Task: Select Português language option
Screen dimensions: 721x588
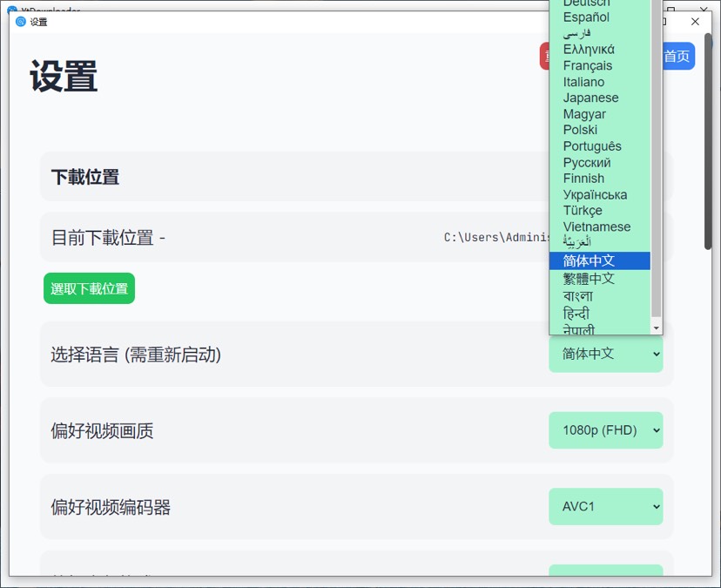Action: point(600,146)
